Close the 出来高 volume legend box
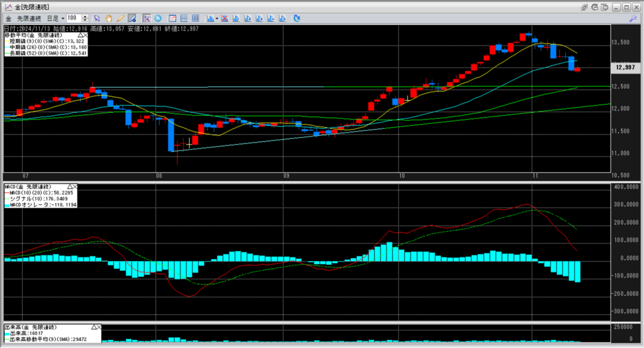 click(98, 327)
